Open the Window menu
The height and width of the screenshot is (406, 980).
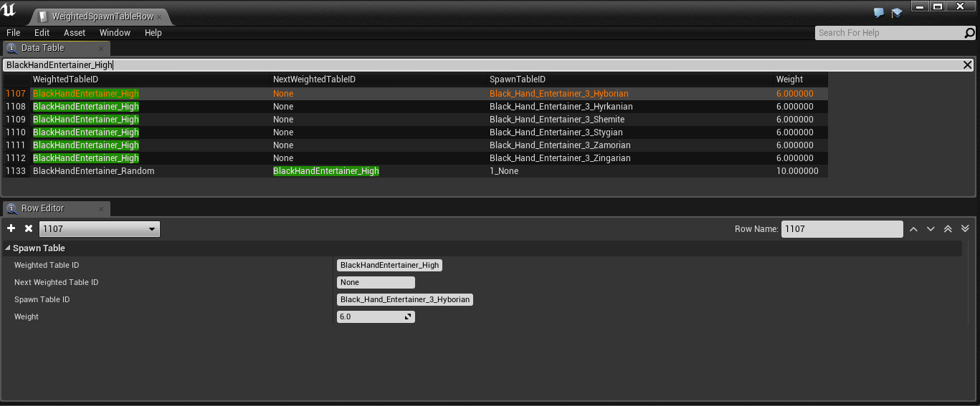coord(115,33)
